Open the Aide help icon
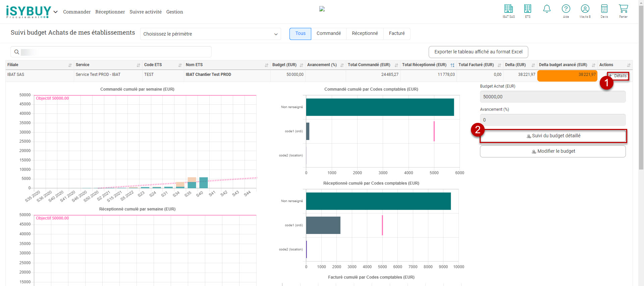Image resolution: width=644 pixels, height=286 pixels. pyautogui.click(x=566, y=11)
